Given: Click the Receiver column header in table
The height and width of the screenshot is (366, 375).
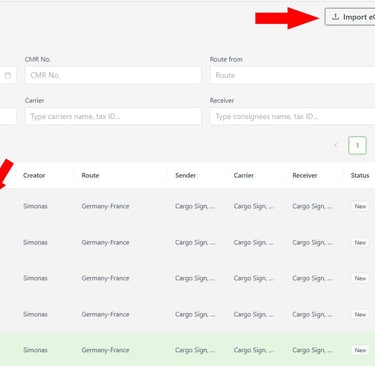Looking at the screenshot, I should (x=305, y=175).
